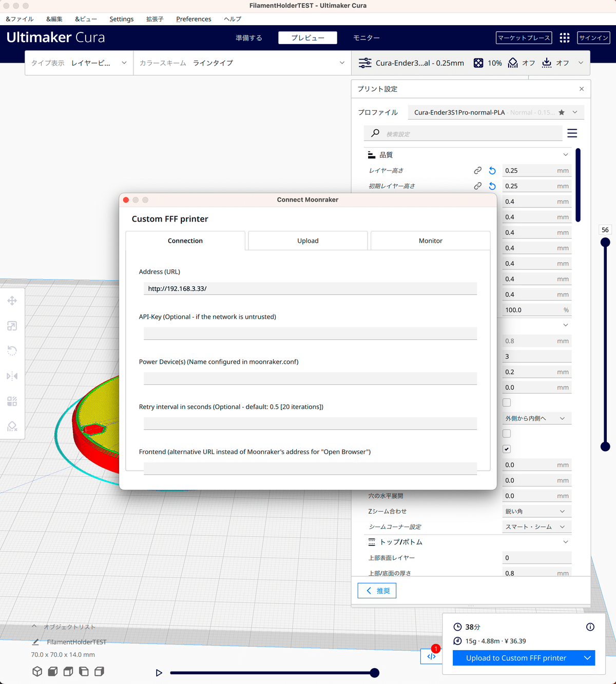Open the &ファイル menu
The image size is (616, 684).
(x=20, y=19)
